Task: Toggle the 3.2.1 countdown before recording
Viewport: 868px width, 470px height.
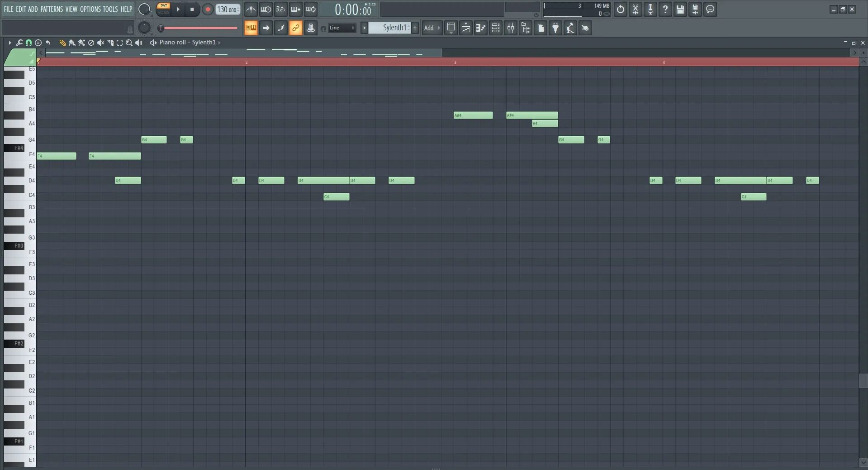Action: coord(280,9)
